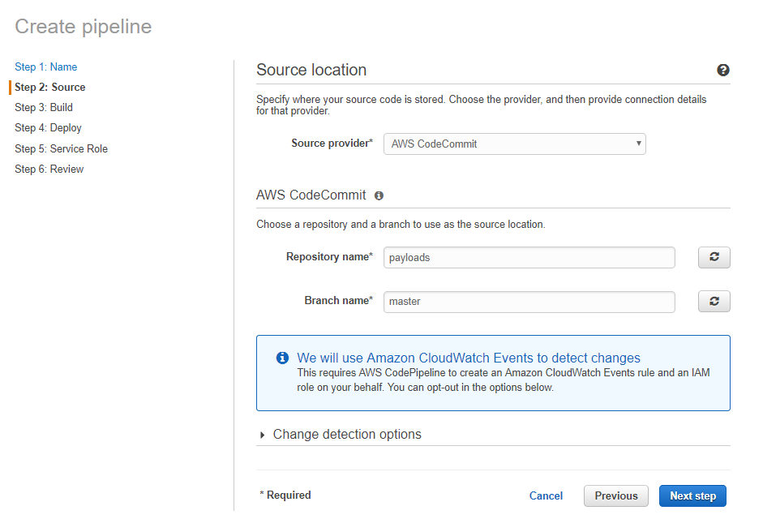Click the Next step button

pyautogui.click(x=692, y=496)
